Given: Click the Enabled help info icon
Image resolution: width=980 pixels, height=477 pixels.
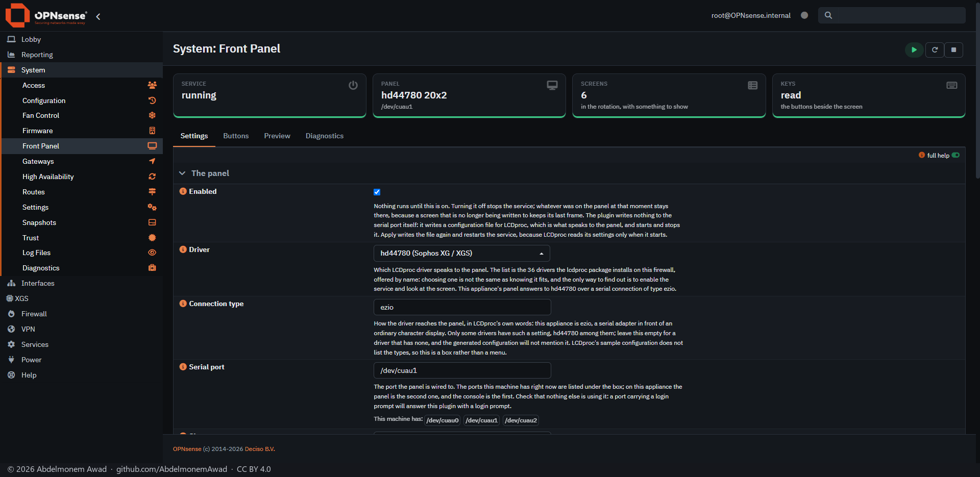Looking at the screenshot, I should point(183,191).
